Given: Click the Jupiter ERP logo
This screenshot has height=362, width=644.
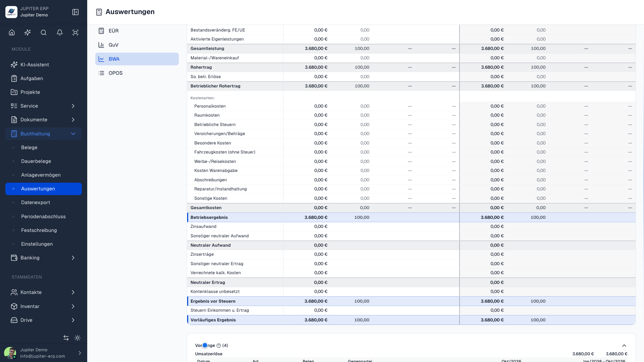Looking at the screenshot, I should coord(11,12).
